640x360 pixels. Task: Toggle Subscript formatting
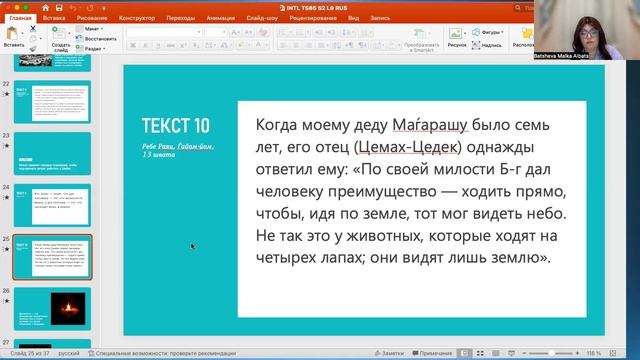click(x=196, y=45)
